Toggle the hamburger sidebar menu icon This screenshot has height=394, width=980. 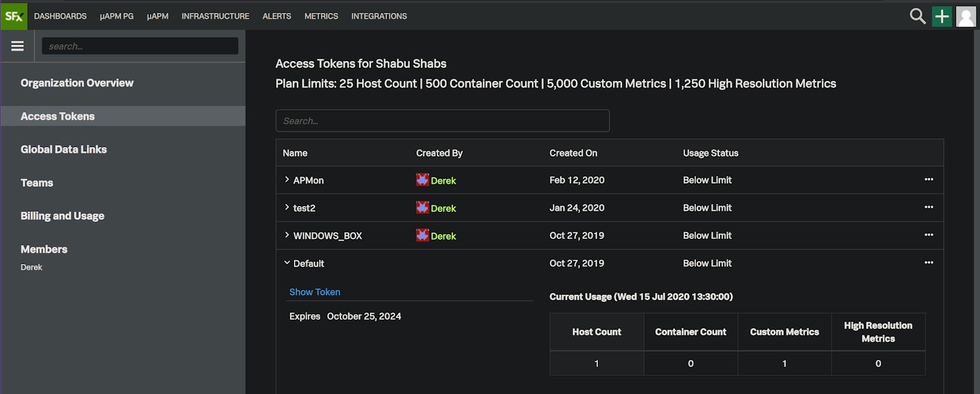[17, 46]
